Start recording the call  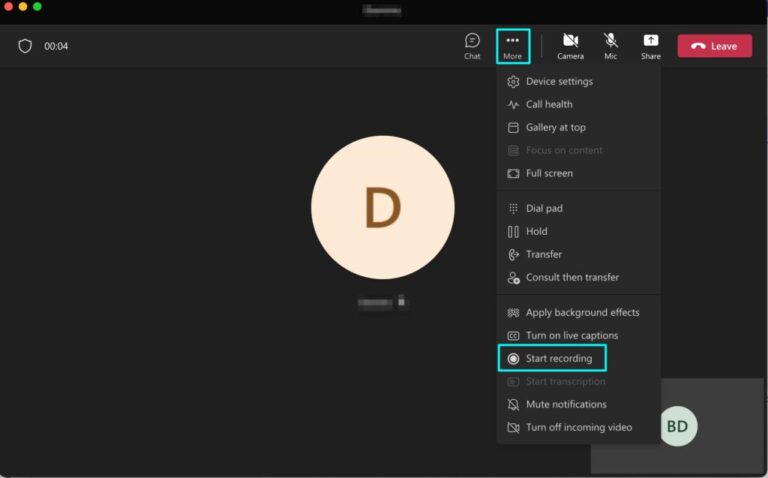point(552,358)
